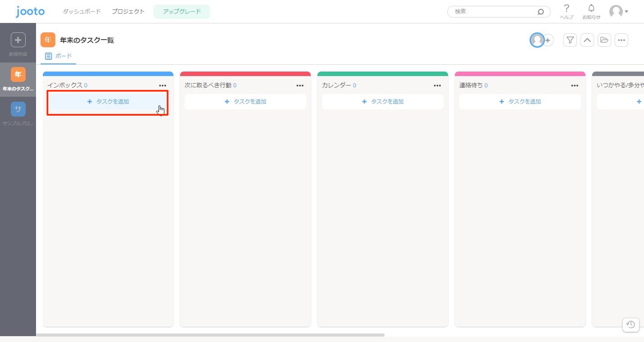Open the ダッシュボード menu
The height and width of the screenshot is (342, 644).
click(82, 11)
